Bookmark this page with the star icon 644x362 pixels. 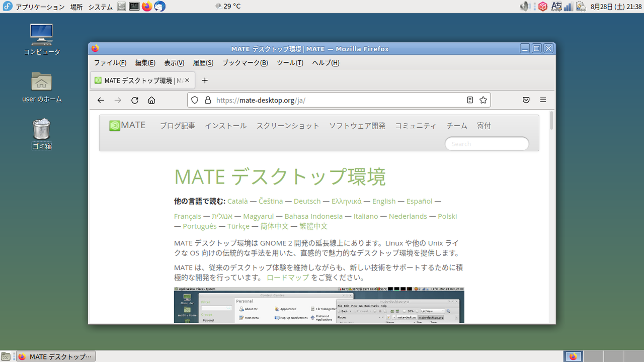tap(483, 100)
